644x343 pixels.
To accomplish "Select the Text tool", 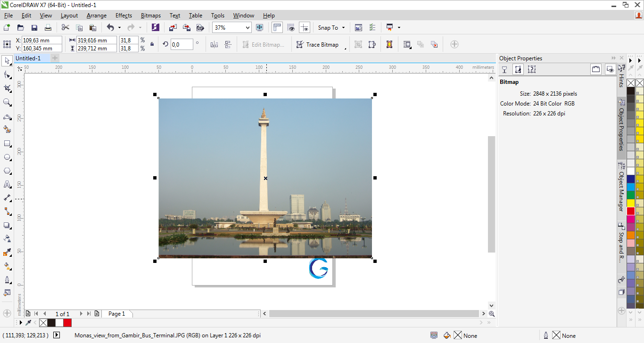I will coord(7,184).
